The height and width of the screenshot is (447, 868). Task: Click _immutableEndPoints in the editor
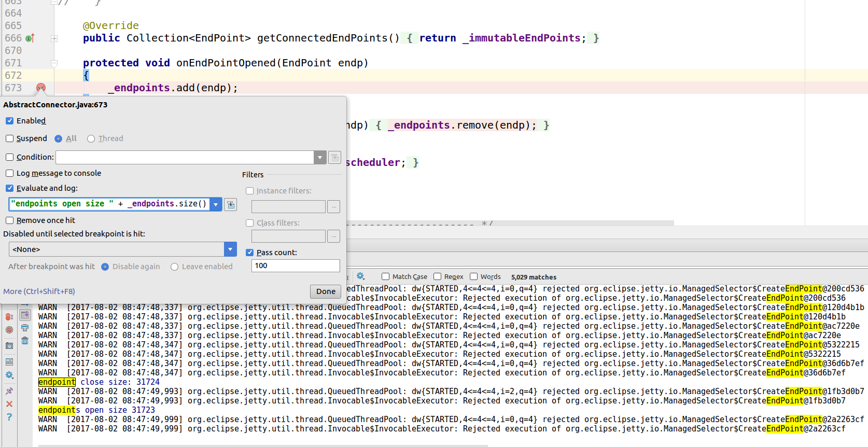pyautogui.click(x=521, y=38)
